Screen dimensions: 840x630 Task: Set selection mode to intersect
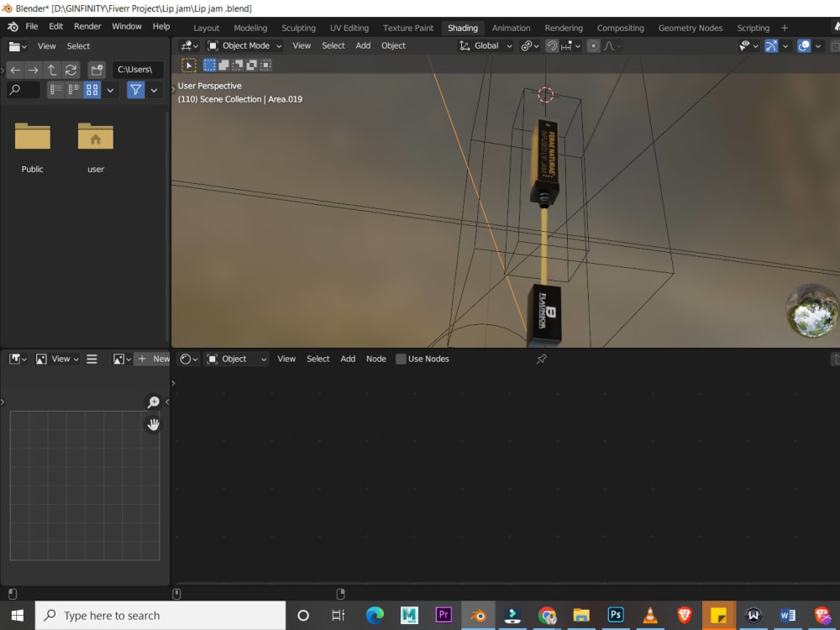(265, 66)
